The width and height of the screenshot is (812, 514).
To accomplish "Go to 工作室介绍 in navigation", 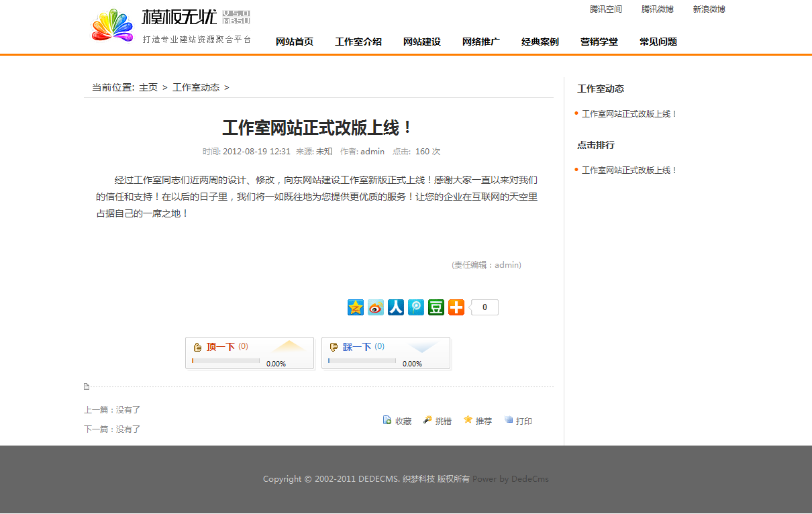I will (358, 42).
